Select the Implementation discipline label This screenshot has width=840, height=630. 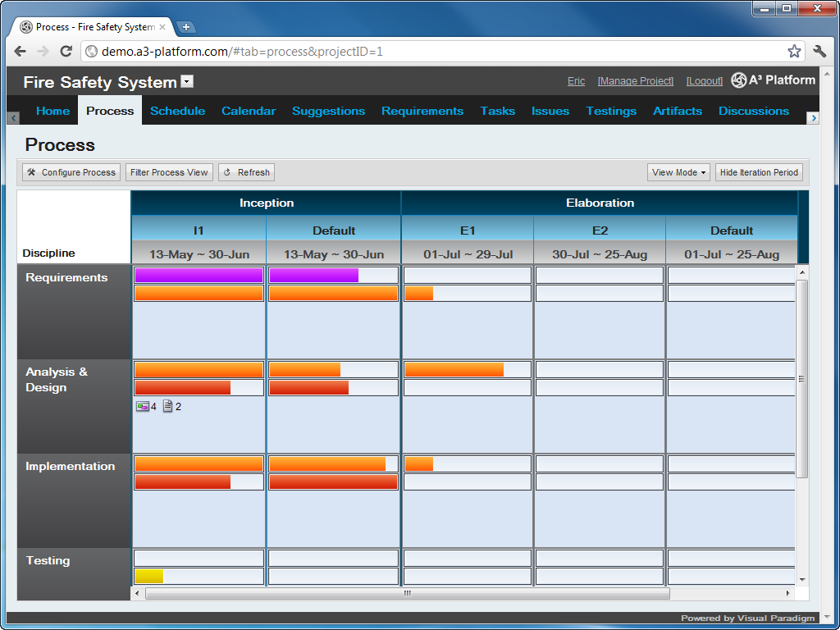pos(71,466)
